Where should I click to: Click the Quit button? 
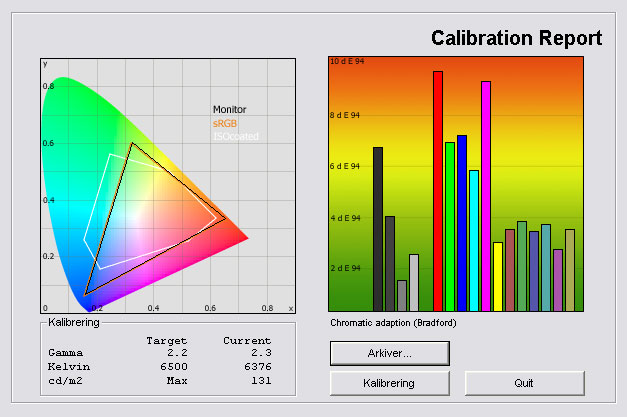[x=524, y=383]
